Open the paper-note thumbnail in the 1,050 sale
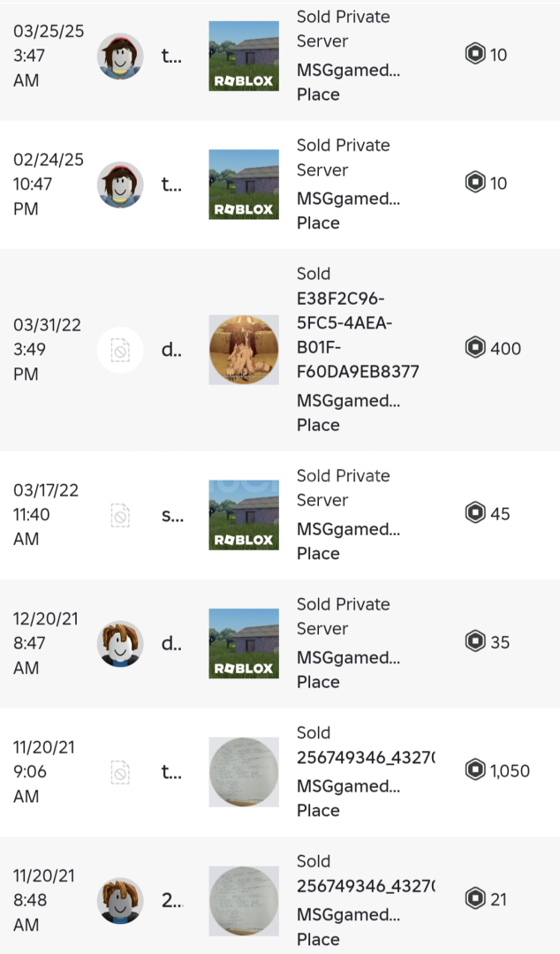Viewport: 560px width, 954px height. tap(244, 772)
